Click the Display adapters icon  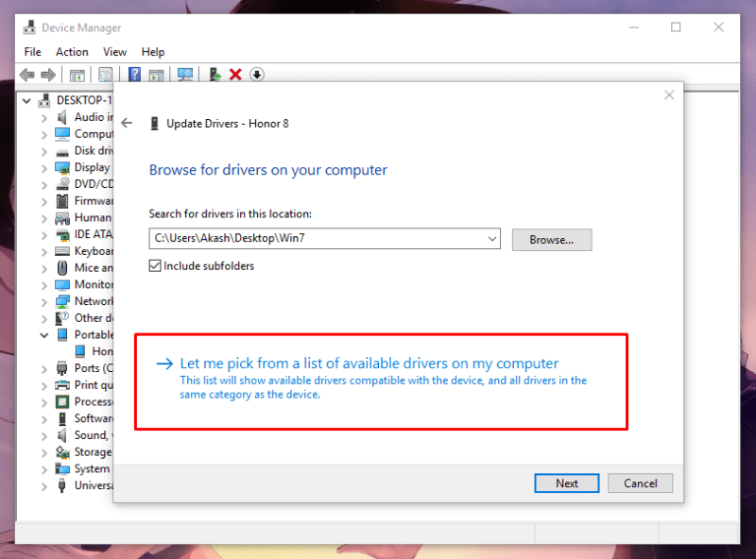(x=62, y=168)
